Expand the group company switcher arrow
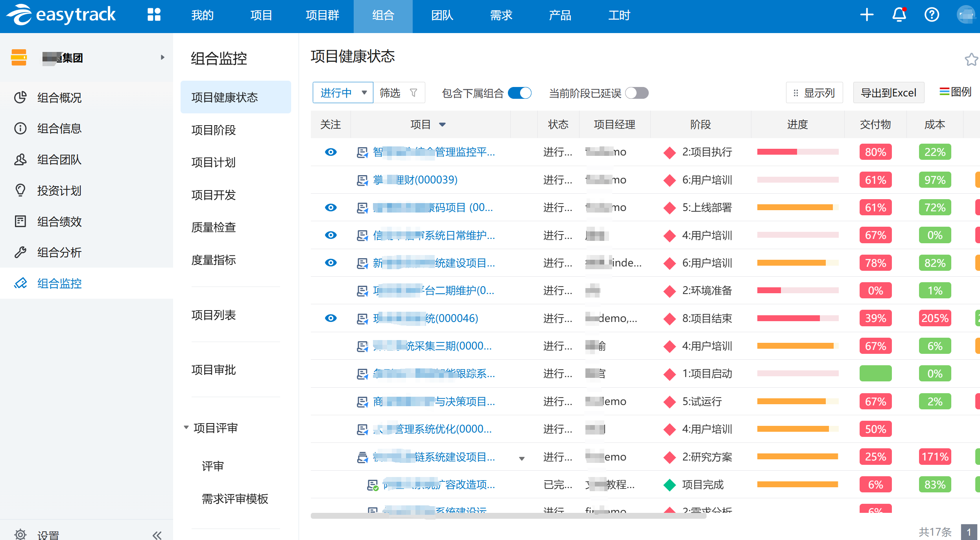The height and width of the screenshot is (540, 980). [x=162, y=57]
